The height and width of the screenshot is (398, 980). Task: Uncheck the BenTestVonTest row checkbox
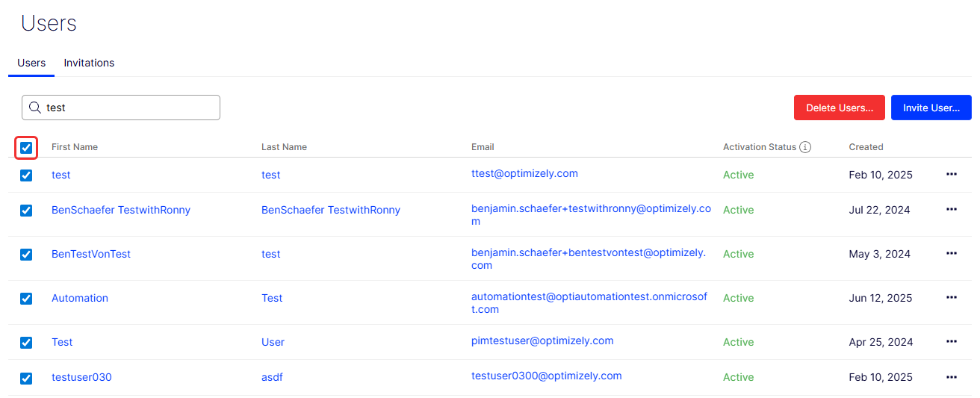pos(26,254)
